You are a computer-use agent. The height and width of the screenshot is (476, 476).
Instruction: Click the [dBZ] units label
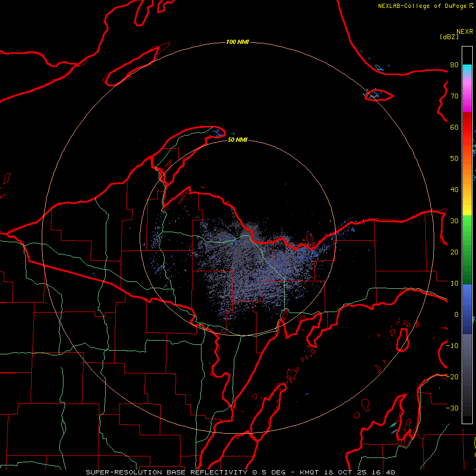pyautogui.click(x=449, y=36)
